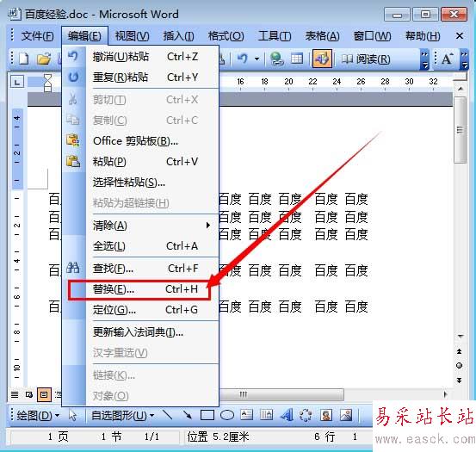476x452 pixels.
Task: Choose 查找(F)... menu entry
Action: click(x=140, y=269)
